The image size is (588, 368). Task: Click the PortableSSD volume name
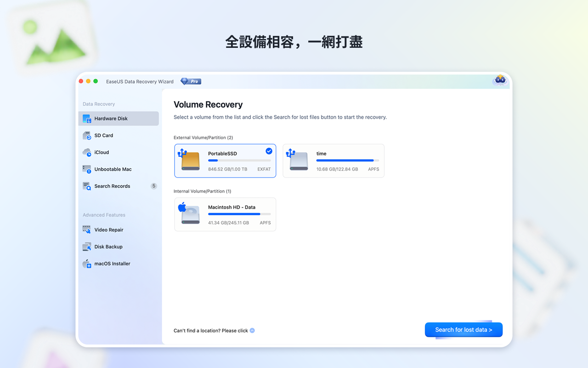pos(222,154)
